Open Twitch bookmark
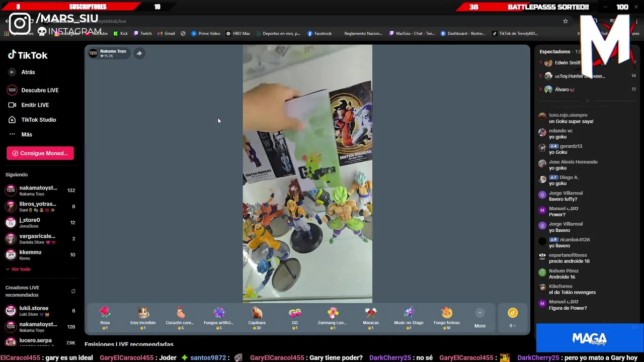The height and width of the screenshot is (362, 644). [143, 34]
